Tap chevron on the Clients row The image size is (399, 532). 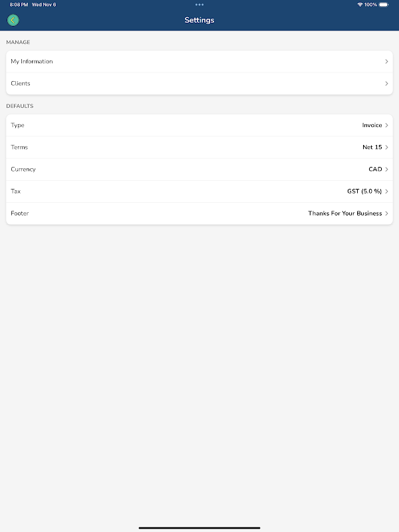coord(386,84)
